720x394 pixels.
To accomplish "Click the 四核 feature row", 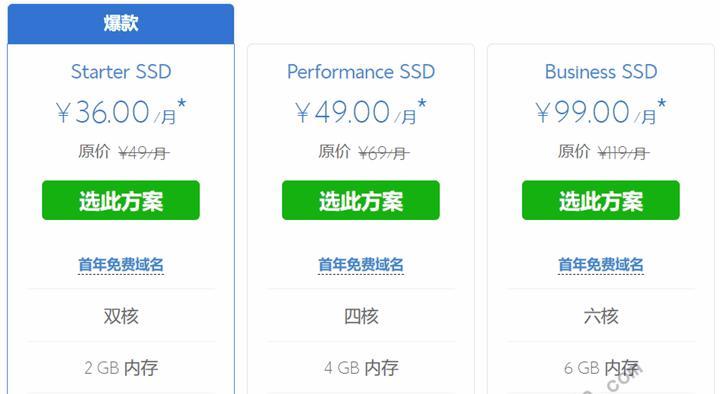I will point(361,316).
